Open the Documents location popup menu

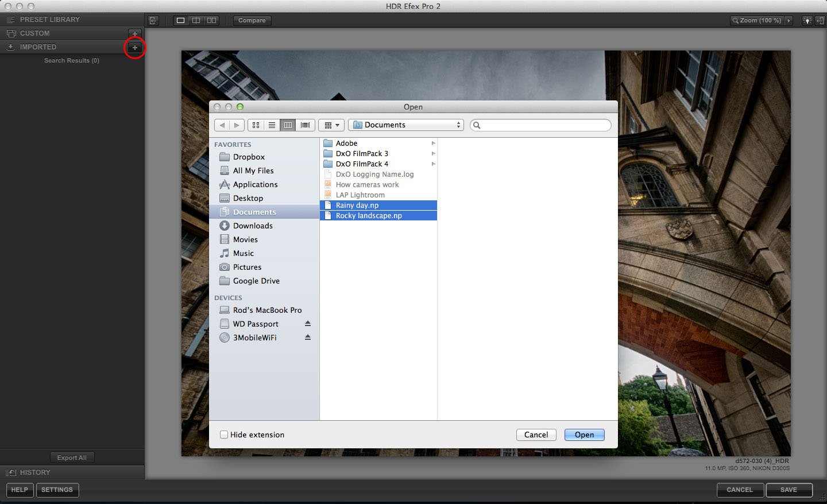click(406, 125)
